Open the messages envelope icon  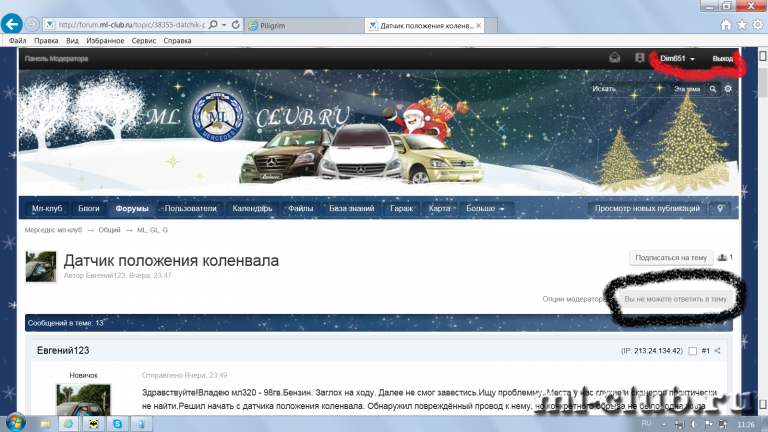pos(615,58)
